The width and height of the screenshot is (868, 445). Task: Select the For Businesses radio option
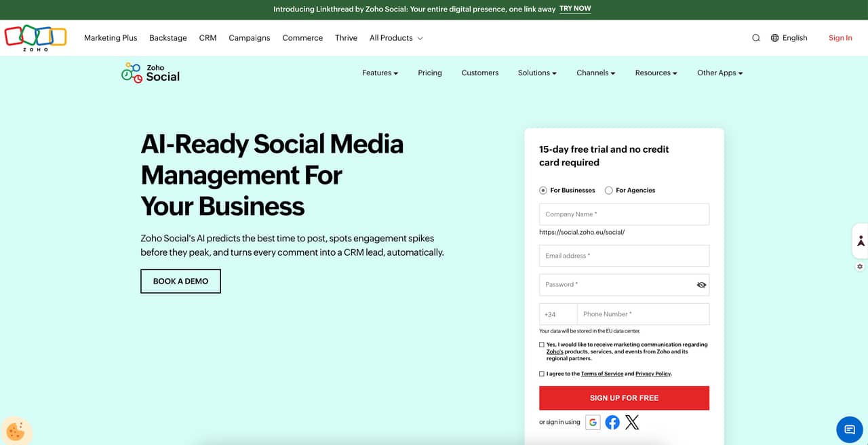click(543, 191)
